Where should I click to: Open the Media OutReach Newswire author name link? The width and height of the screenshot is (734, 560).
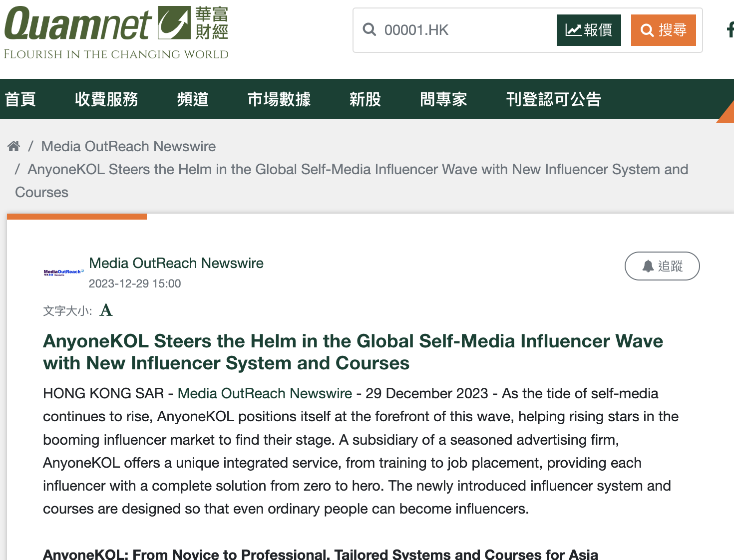click(x=176, y=263)
